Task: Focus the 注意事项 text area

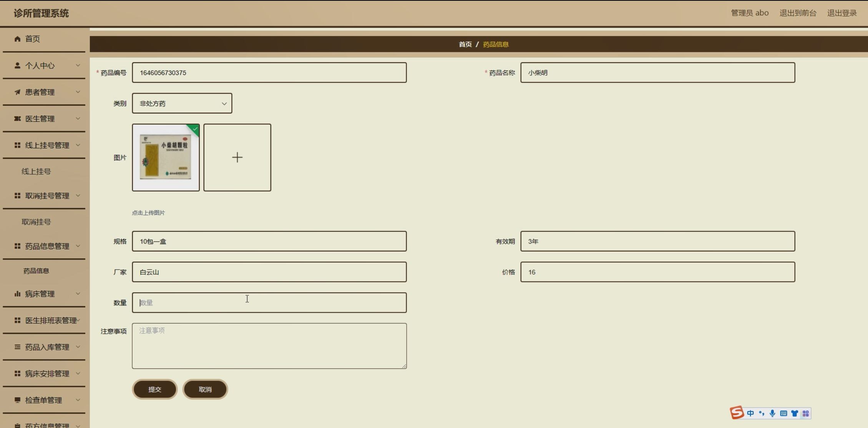Action: pyautogui.click(x=269, y=346)
